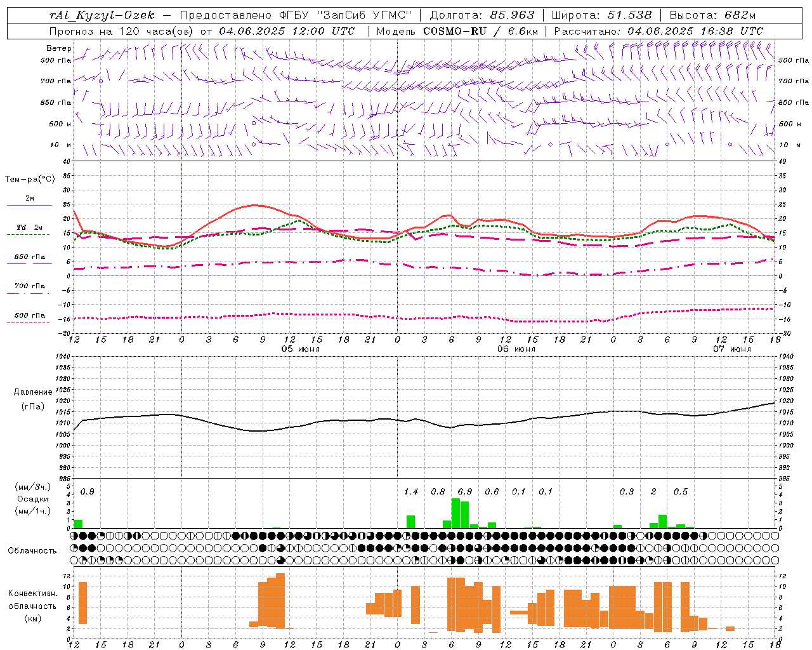Click the '(мм/1ч.)' precipitation unit label
This screenshot has height=650, width=812.
click(x=33, y=511)
